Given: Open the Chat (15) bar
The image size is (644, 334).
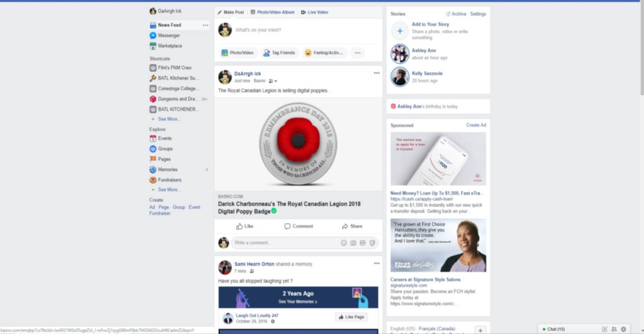Looking at the screenshot, I should [x=556, y=329].
